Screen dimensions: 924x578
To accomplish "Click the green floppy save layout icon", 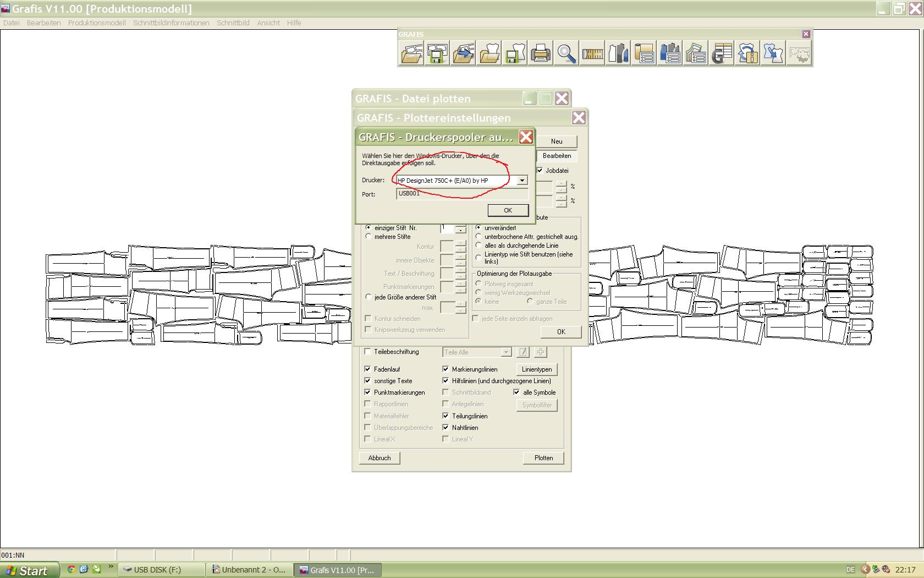I will point(437,53).
